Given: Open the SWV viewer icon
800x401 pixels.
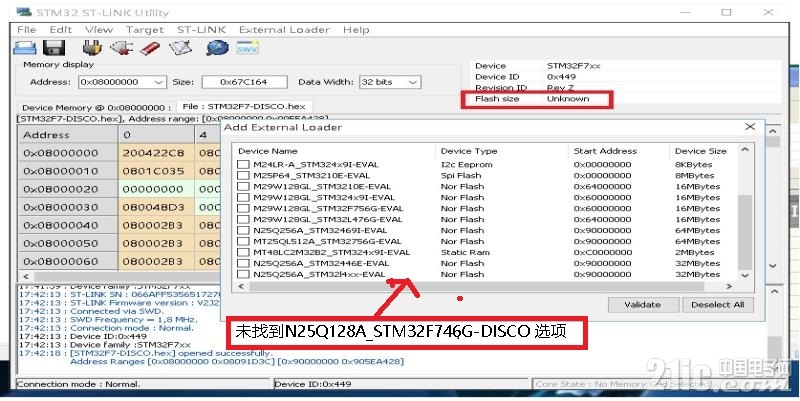Looking at the screenshot, I should tap(247, 48).
